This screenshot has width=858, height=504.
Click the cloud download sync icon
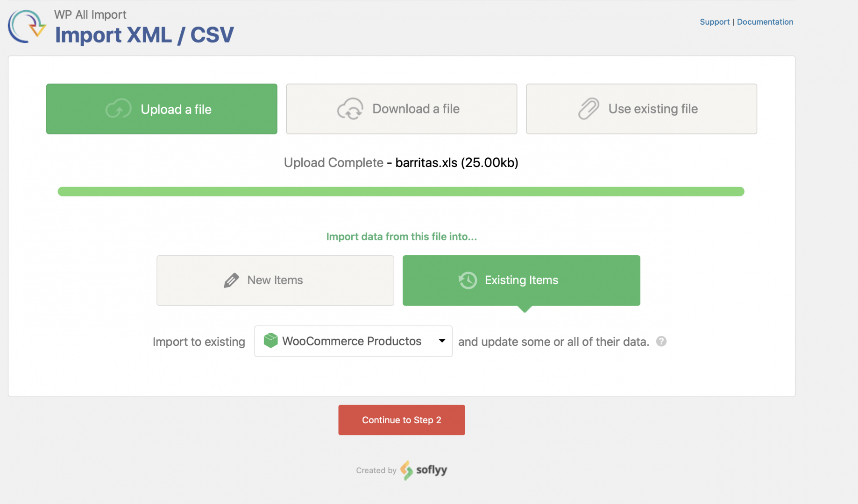tap(350, 109)
